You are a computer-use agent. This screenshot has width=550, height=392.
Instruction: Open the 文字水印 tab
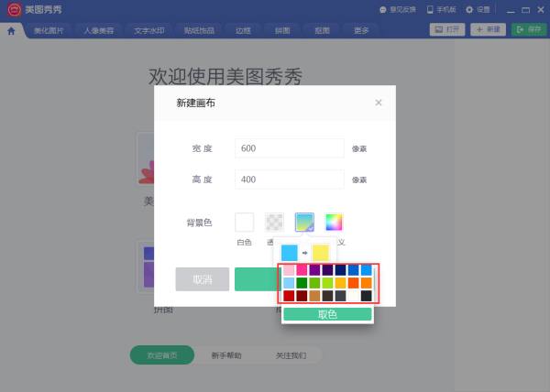pyautogui.click(x=149, y=31)
